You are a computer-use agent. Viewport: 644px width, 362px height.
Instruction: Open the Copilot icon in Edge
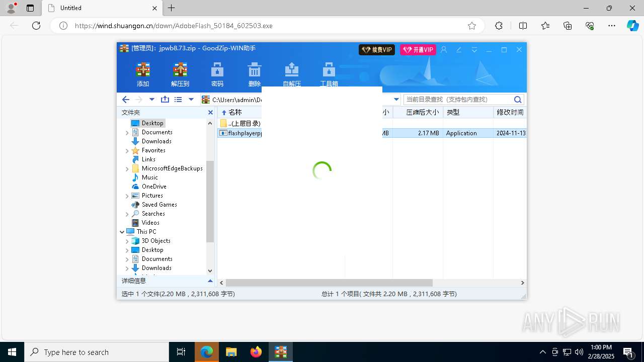coord(632,26)
